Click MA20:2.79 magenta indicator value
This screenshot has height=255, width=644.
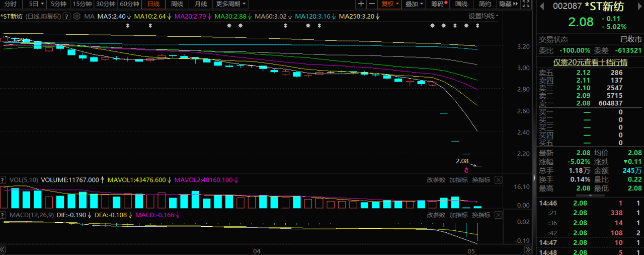point(193,16)
